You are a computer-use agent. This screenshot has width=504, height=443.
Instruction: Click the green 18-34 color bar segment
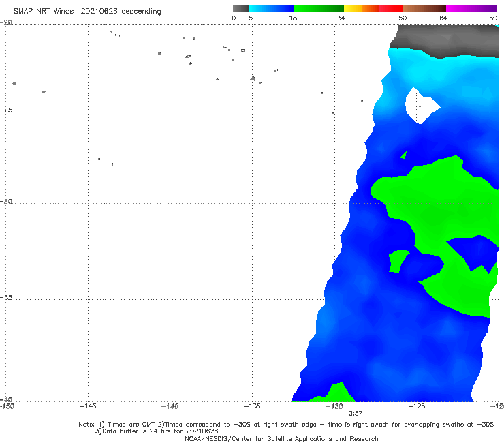point(319,8)
